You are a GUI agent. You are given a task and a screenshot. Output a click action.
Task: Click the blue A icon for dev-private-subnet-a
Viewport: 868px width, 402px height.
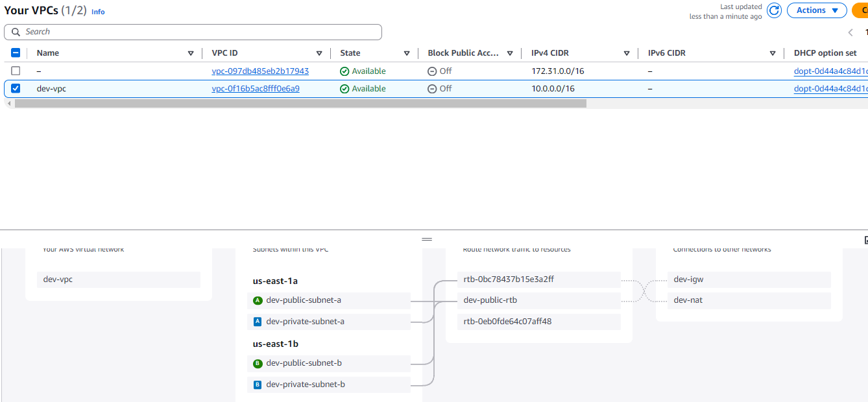[258, 322]
